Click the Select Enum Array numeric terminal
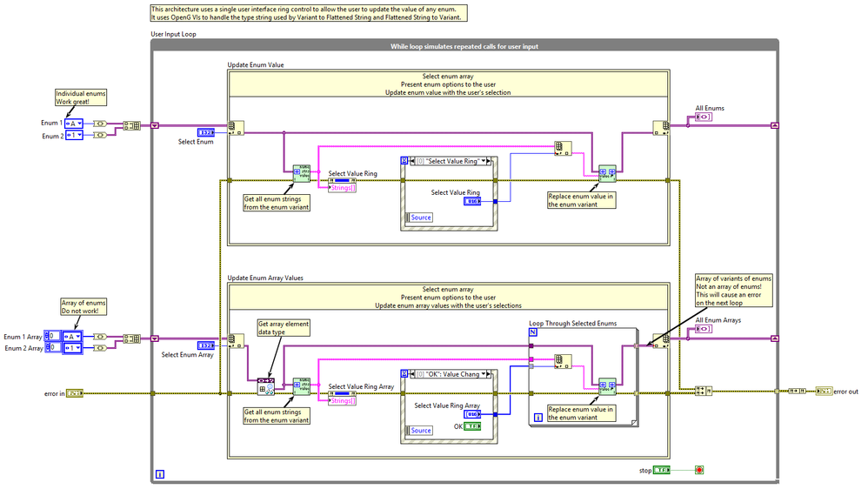The height and width of the screenshot is (489, 868). pos(207,345)
